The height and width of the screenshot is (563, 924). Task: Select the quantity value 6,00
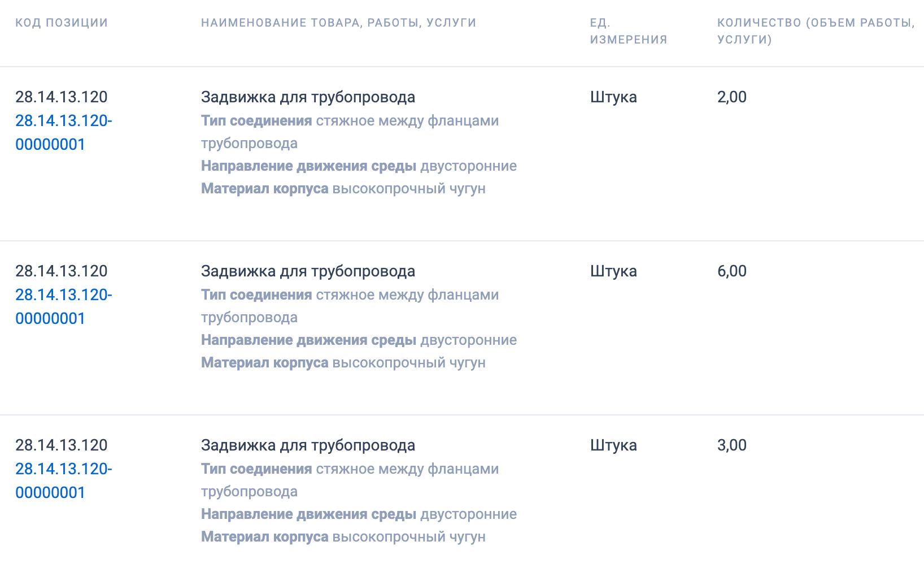click(x=731, y=271)
